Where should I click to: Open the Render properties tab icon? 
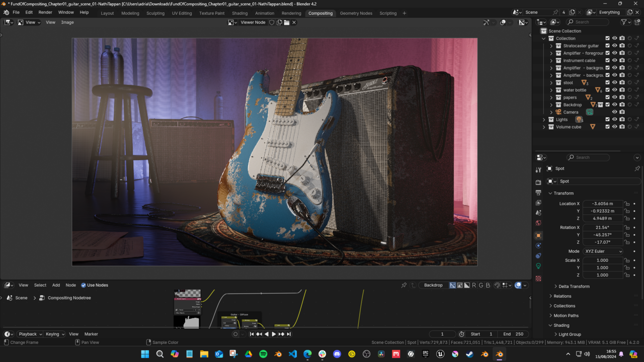[x=538, y=183]
